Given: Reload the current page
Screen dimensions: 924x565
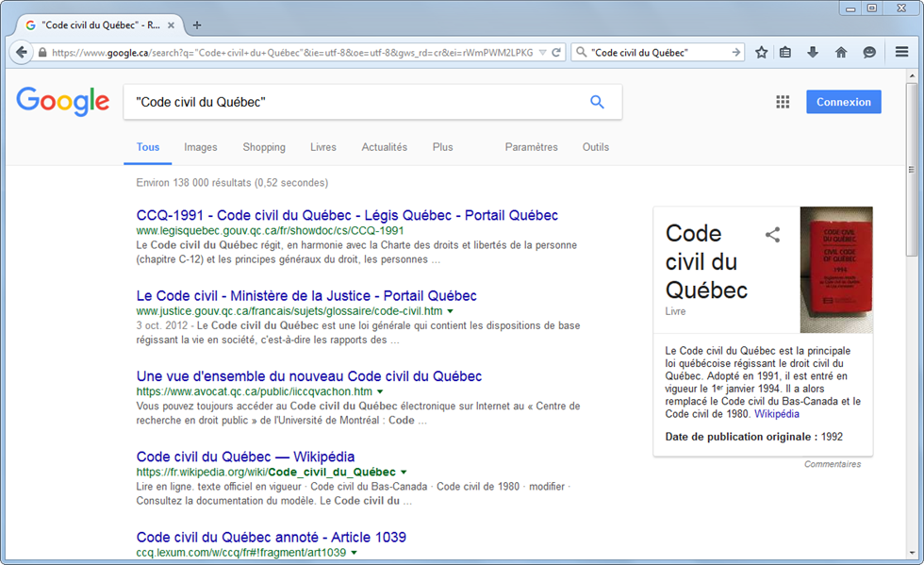Looking at the screenshot, I should [x=556, y=52].
